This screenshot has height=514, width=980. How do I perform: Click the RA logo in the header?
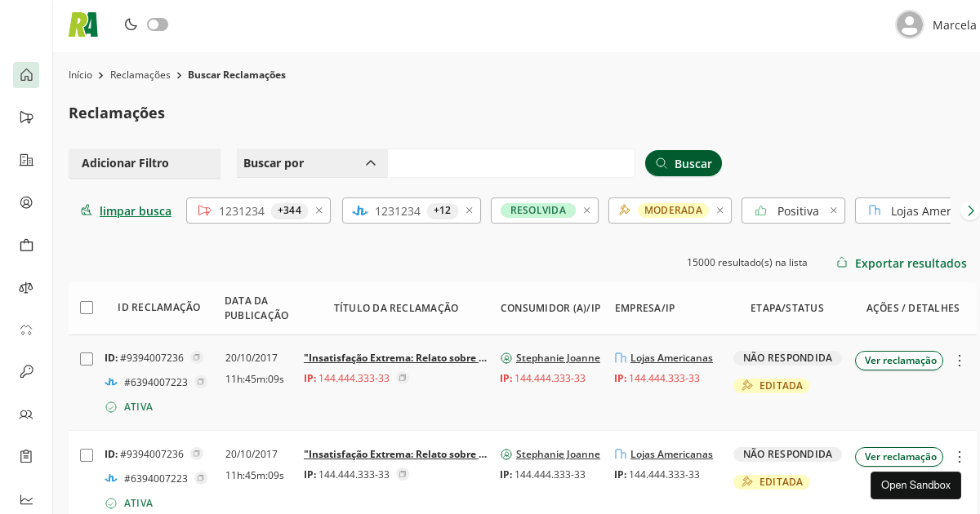[x=83, y=24]
